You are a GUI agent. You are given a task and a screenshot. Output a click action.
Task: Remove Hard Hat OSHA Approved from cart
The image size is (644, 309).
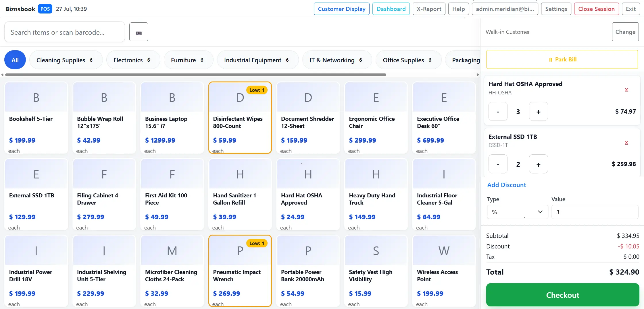(626, 90)
